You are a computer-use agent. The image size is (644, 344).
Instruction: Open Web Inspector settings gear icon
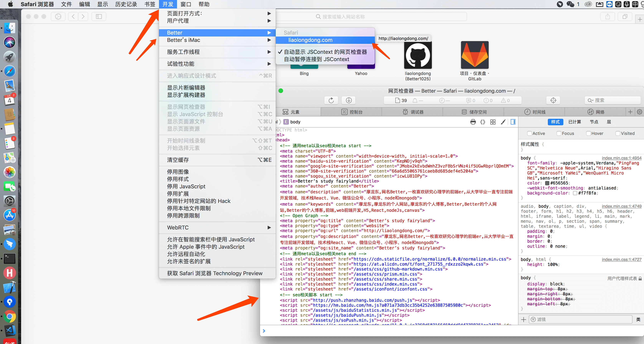coord(640,112)
